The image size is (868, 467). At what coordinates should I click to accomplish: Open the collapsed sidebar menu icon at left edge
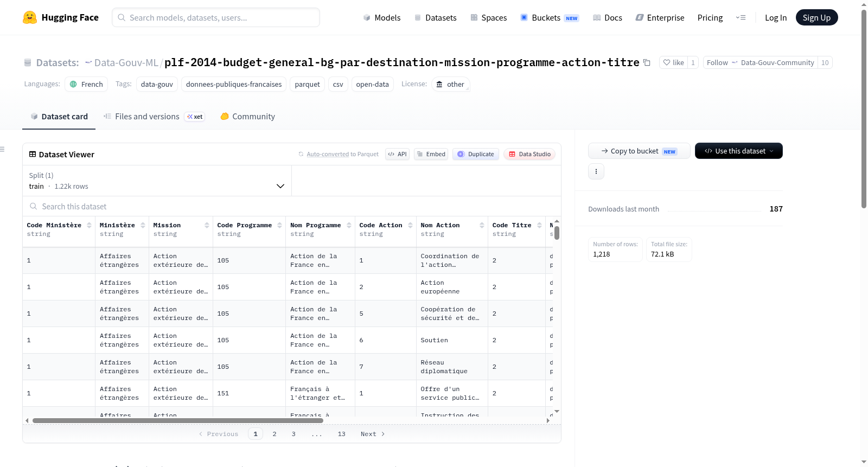(2, 149)
